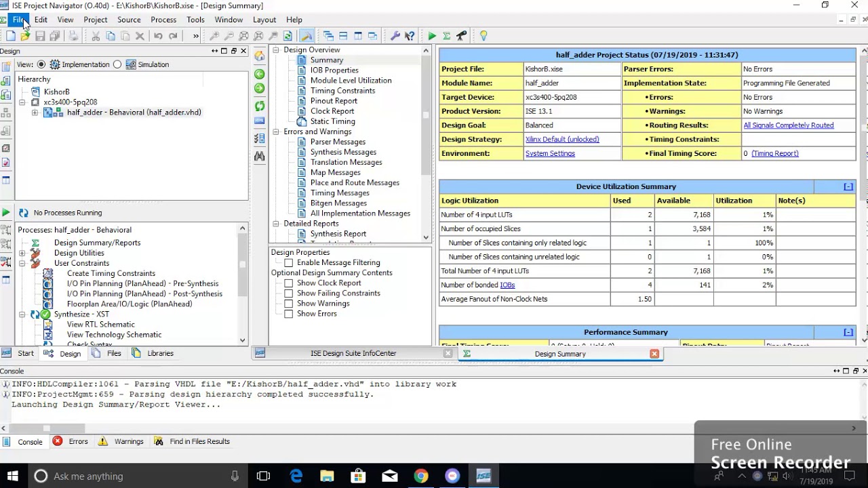Click the Undo toolbar icon
This screenshot has height=488, width=868.
tap(158, 36)
